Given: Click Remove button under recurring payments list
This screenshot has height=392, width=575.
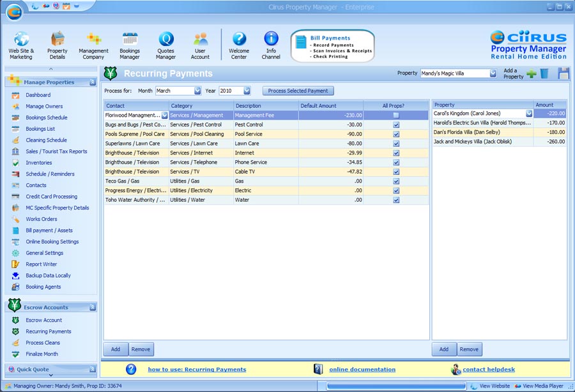Looking at the screenshot, I should pyautogui.click(x=141, y=349).
